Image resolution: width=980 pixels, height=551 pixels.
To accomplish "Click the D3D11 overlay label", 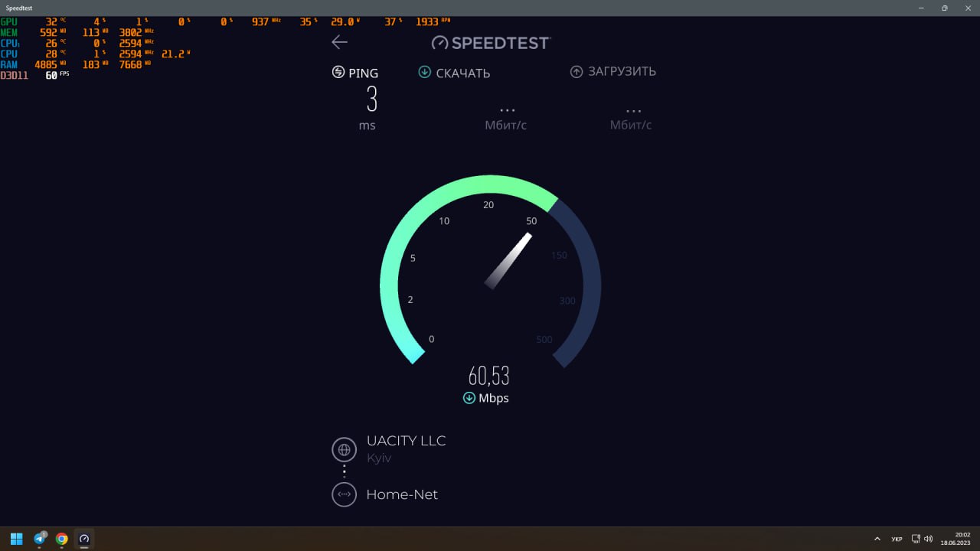I will (14, 76).
